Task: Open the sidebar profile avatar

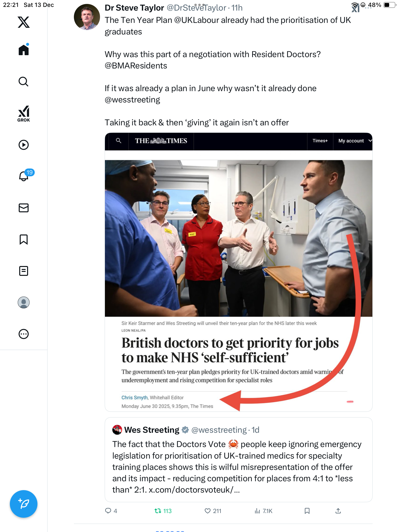Action: 24,302
